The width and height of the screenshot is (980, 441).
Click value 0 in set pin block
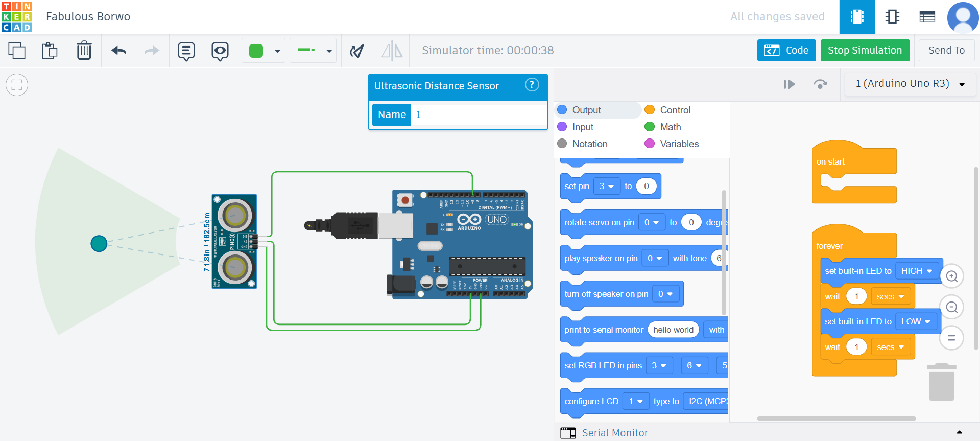(647, 186)
